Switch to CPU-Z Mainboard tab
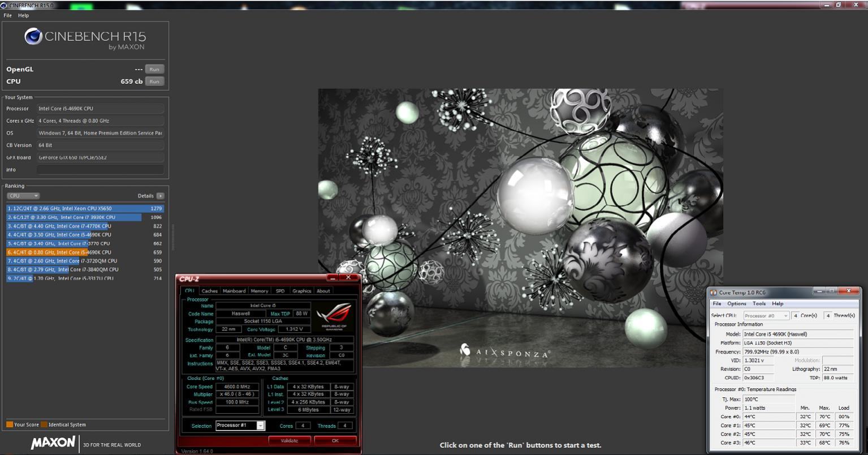The width and height of the screenshot is (868, 455). [x=234, y=291]
